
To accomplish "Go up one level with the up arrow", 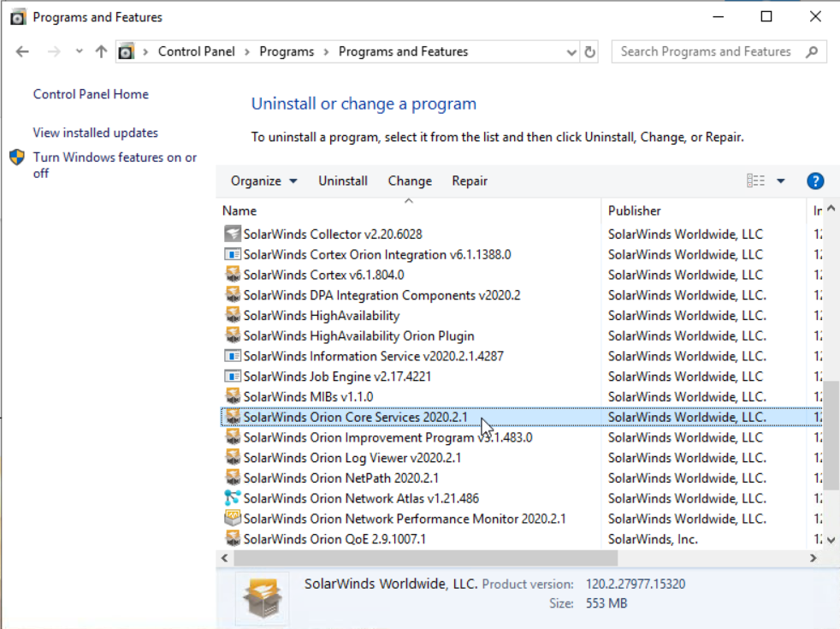I will 101,52.
